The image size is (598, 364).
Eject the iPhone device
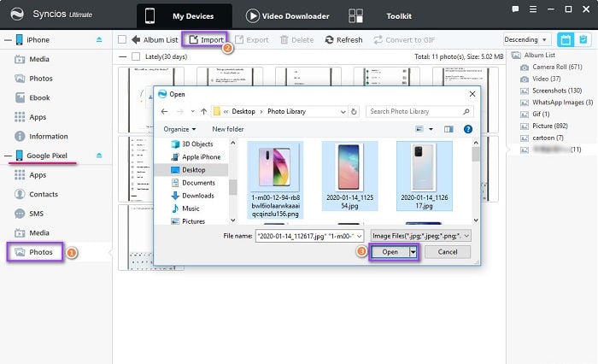tap(99, 39)
